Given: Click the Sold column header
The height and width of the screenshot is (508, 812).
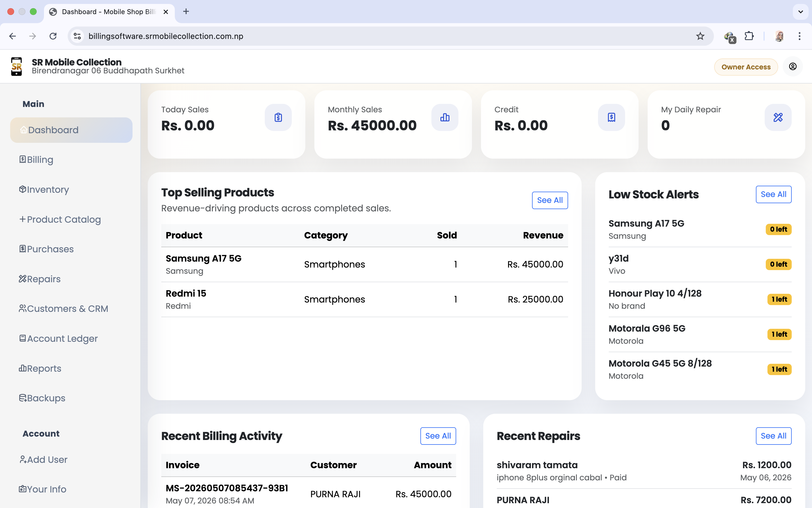Looking at the screenshot, I should pos(447,235).
